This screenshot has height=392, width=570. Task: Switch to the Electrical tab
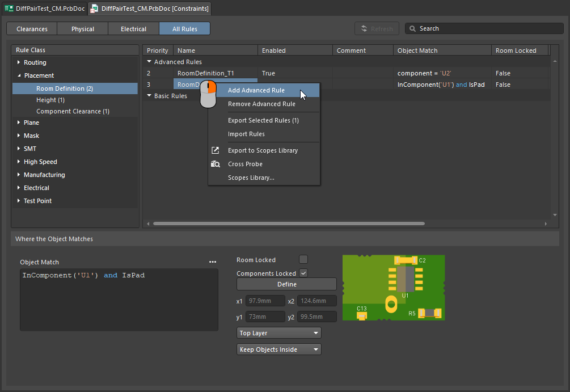[133, 29]
